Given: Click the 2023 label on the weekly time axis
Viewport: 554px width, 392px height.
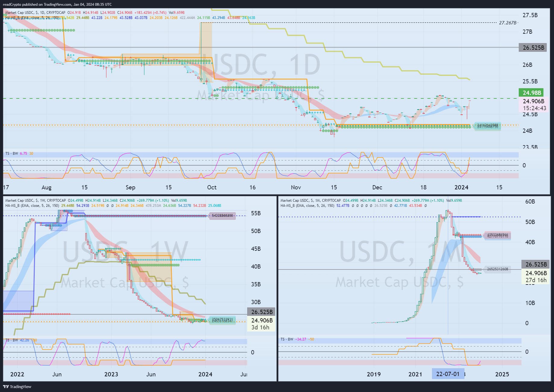Looking at the screenshot, I should click(x=111, y=374).
